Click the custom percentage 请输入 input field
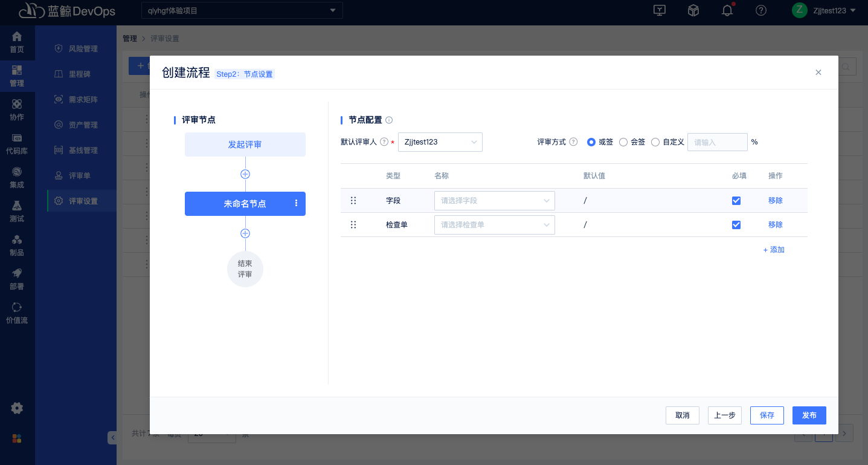Viewport: 868px width, 465px height. (x=718, y=142)
